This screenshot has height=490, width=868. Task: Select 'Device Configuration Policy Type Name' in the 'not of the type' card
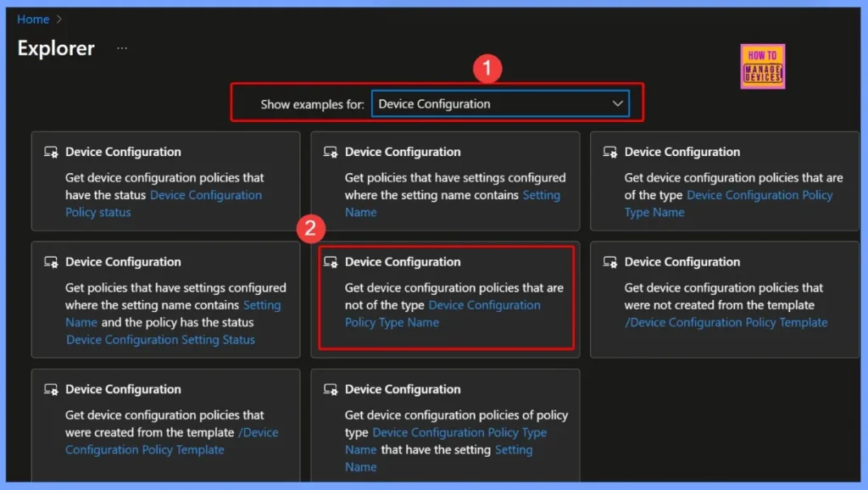pos(442,314)
